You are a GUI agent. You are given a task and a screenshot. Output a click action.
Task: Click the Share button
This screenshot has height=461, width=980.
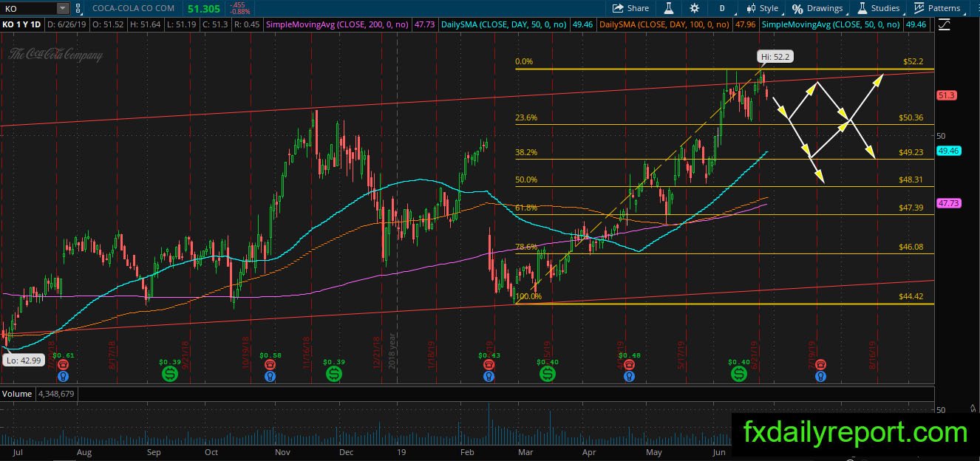tap(630, 8)
